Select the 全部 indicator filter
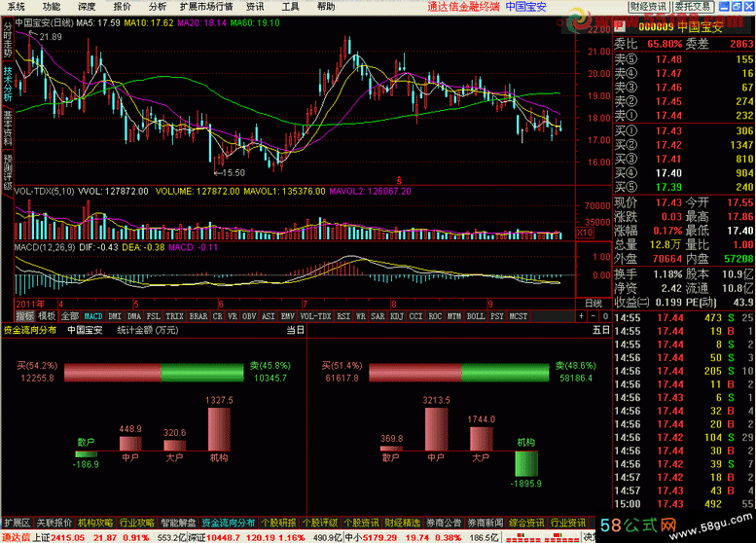 pyautogui.click(x=70, y=316)
